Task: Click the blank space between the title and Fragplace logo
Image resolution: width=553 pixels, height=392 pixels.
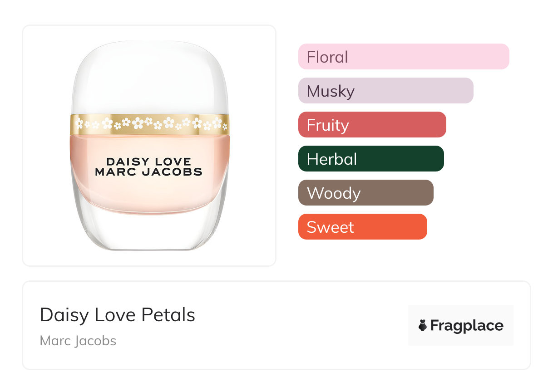Action: pyautogui.click(x=300, y=325)
